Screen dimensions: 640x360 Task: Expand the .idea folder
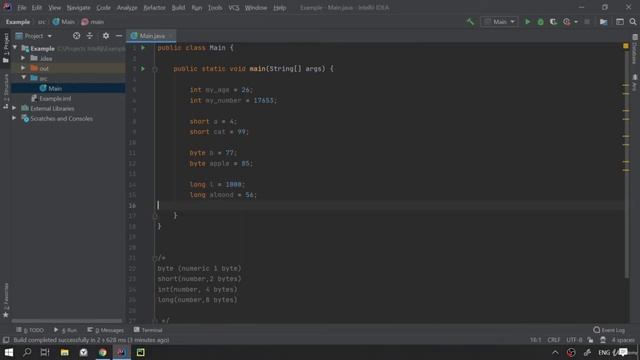[23, 58]
